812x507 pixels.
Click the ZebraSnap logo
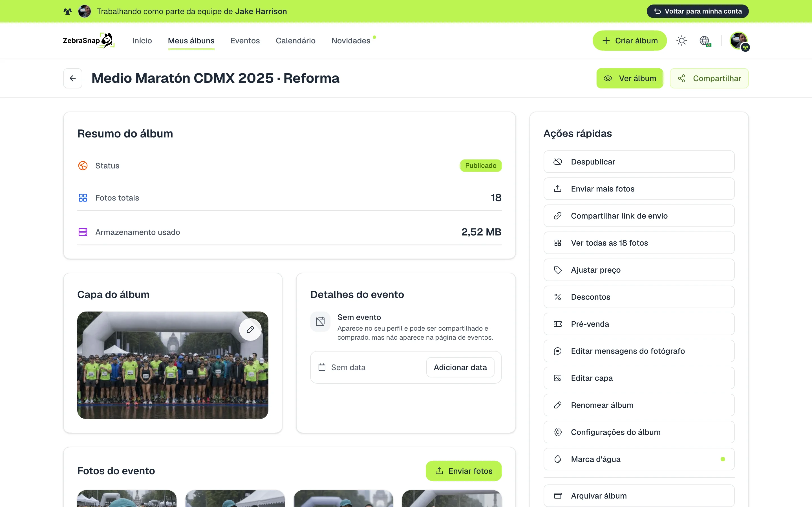coord(89,41)
